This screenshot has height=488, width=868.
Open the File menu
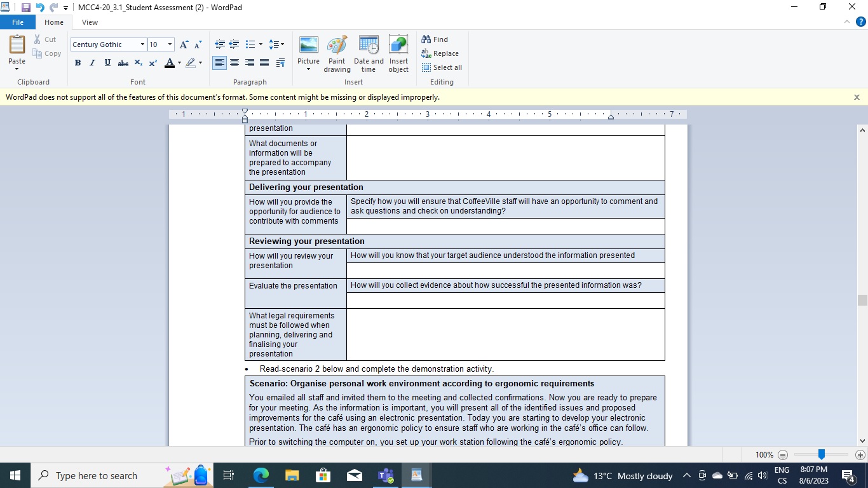pyautogui.click(x=18, y=22)
